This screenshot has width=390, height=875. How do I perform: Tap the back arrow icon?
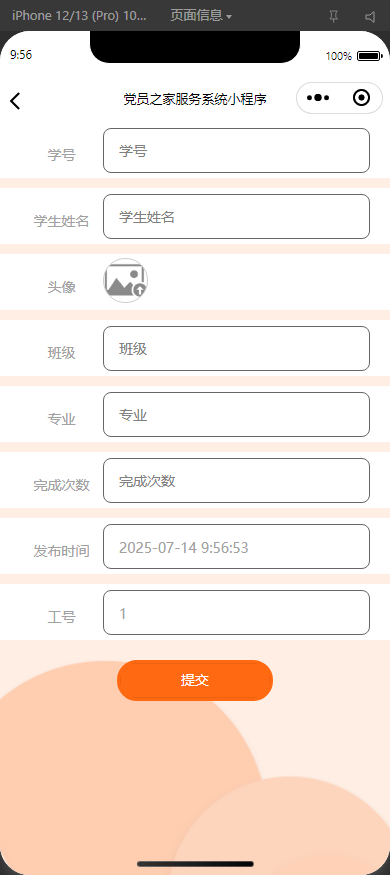15,101
